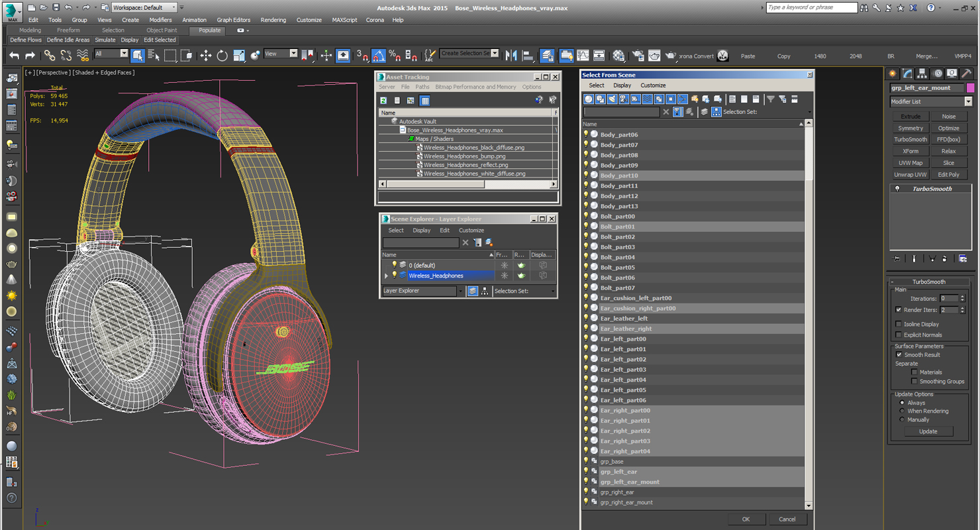The image size is (980, 530).
Task: Open Render Setup teapot icon
Action: [x=638, y=56]
